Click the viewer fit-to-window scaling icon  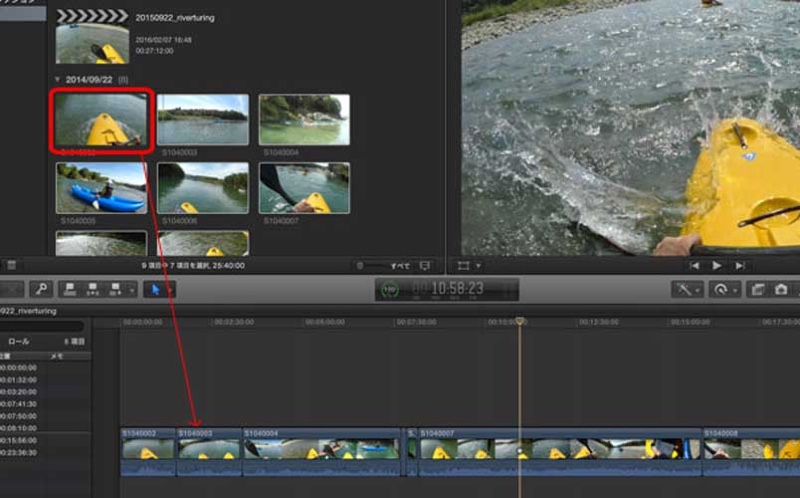464,266
